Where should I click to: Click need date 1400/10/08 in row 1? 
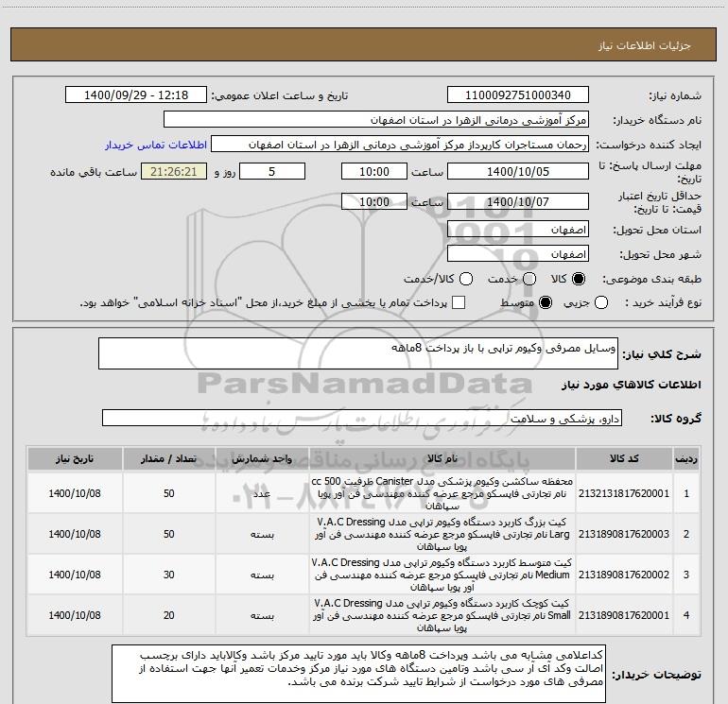pyautogui.click(x=75, y=493)
